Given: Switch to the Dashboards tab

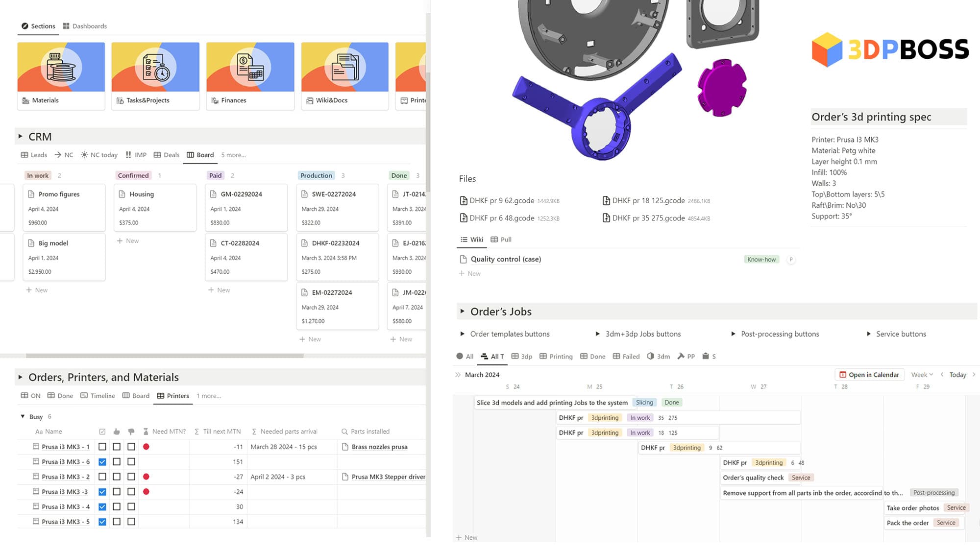Looking at the screenshot, I should point(84,26).
